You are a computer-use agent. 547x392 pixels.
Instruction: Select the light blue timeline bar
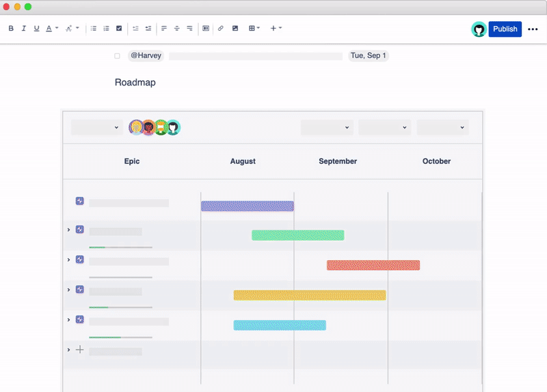(280, 326)
